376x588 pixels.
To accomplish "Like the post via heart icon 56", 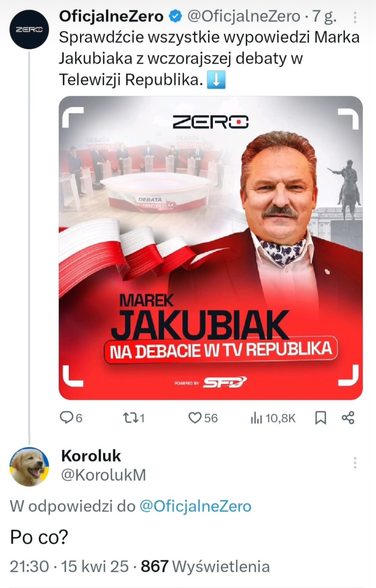I will (203, 418).
